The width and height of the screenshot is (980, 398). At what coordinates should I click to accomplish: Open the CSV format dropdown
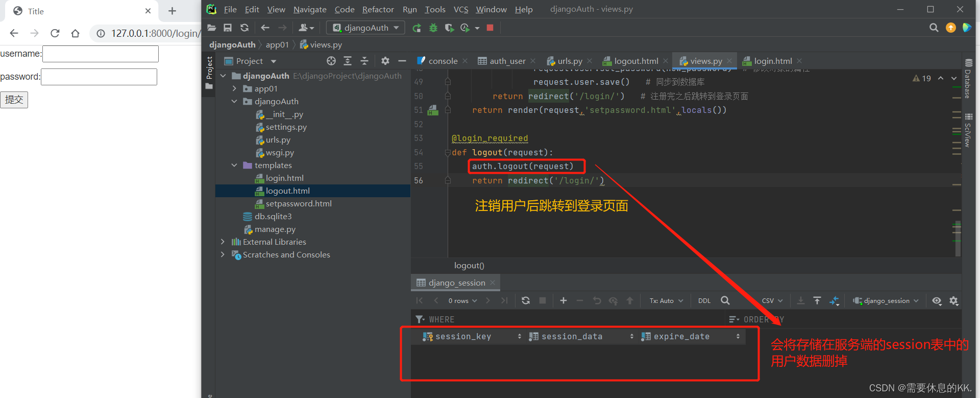(x=772, y=301)
